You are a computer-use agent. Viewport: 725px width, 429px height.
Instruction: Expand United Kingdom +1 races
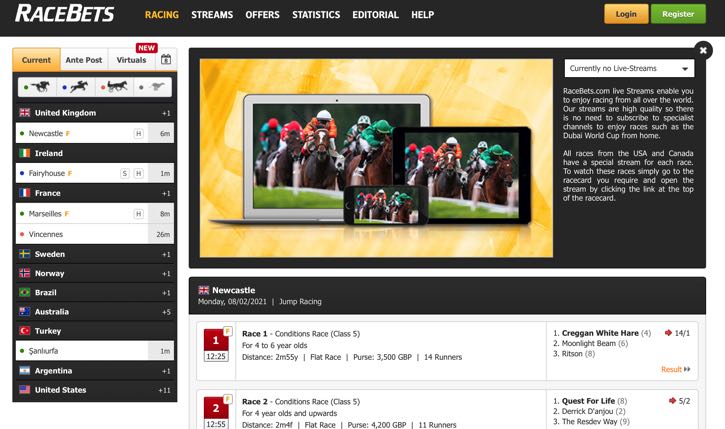[166, 113]
